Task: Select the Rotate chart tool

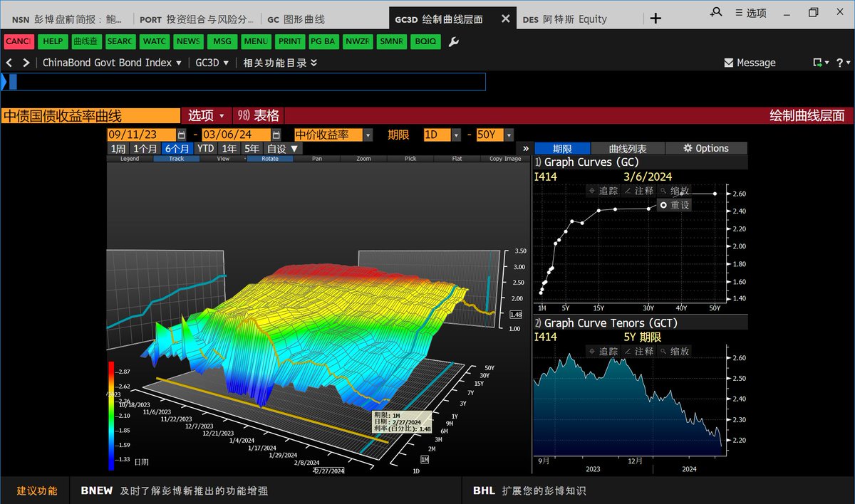Action: pos(270,159)
